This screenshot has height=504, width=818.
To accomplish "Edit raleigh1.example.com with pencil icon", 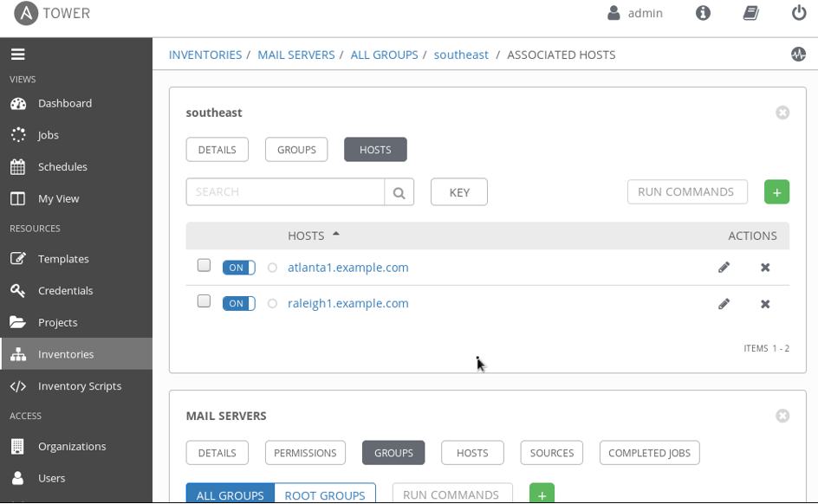I will [724, 304].
